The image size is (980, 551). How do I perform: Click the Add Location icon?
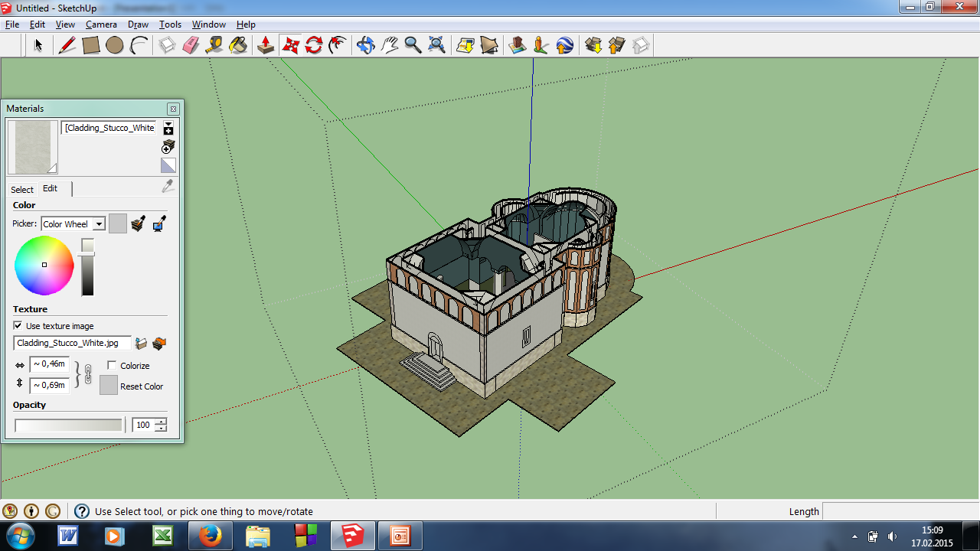coord(465,45)
